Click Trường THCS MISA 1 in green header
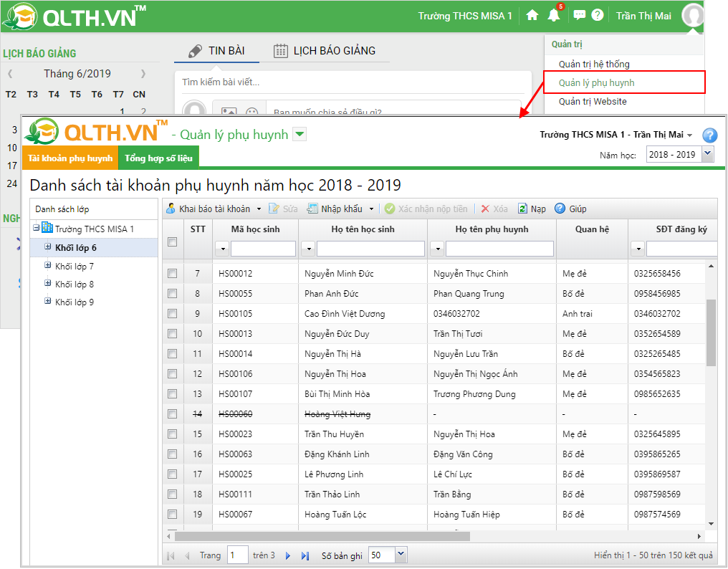 tap(465, 16)
